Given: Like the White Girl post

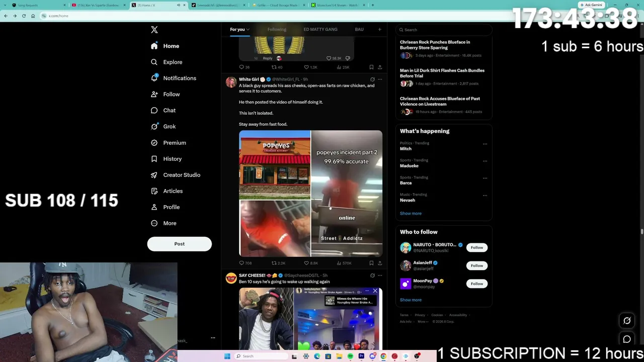Looking at the screenshot, I should coord(311,263).
